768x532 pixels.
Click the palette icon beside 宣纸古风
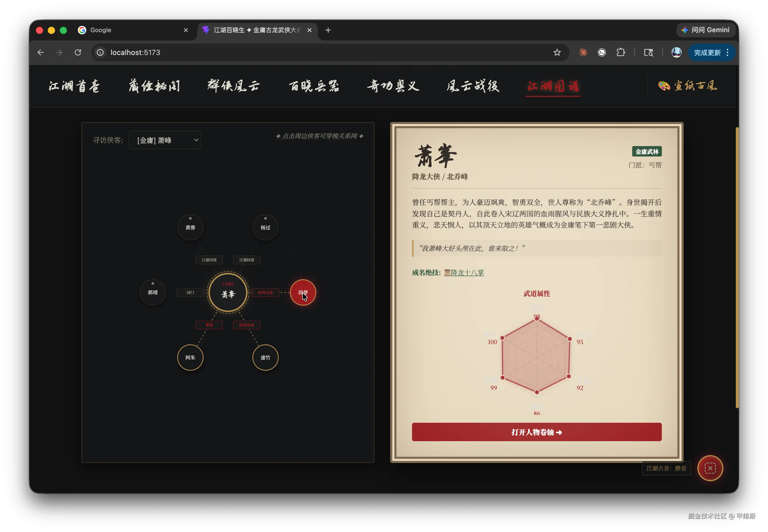(664, 86)
